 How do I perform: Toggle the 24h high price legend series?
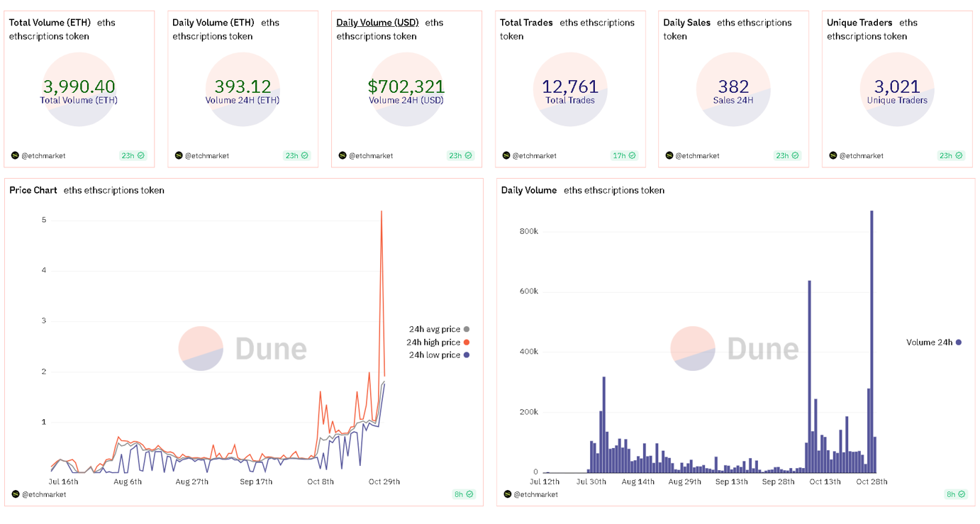click(434, 342)
